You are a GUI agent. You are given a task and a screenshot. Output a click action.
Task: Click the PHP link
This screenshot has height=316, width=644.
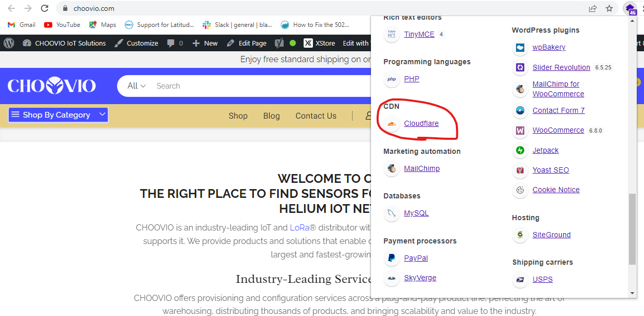[412, 79]
